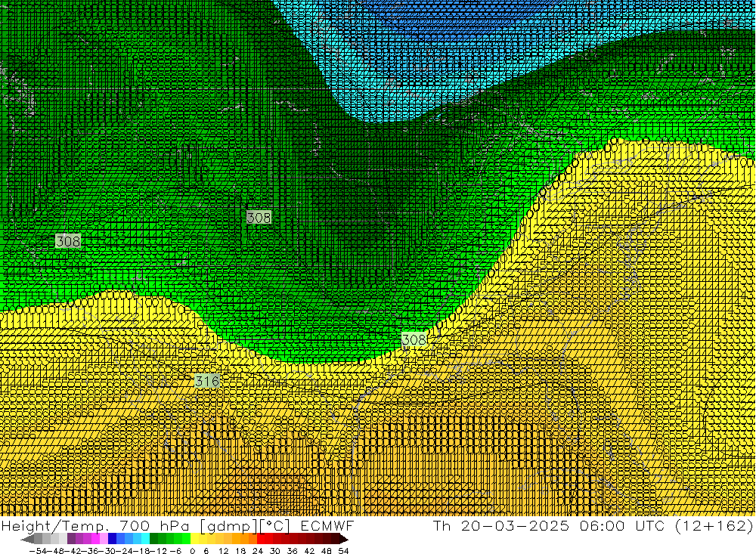Click the '[gdmp]' unit text
The height and width of the screenshot is (554, 756).
[x=228, y=526]
